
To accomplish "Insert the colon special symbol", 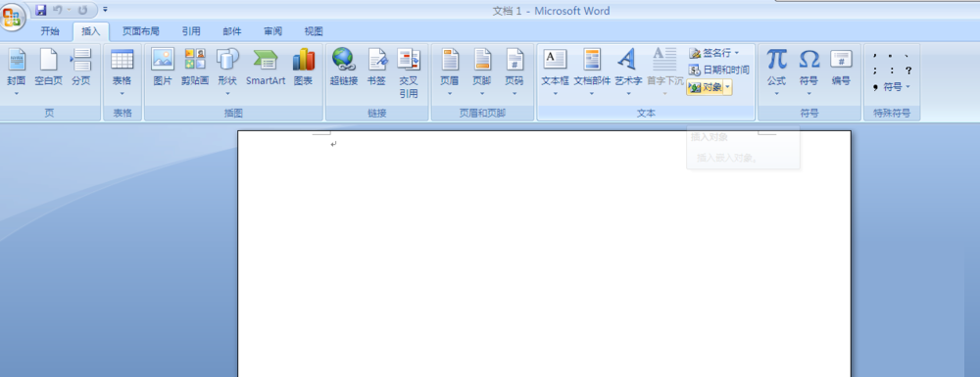I will pos(891,71).
